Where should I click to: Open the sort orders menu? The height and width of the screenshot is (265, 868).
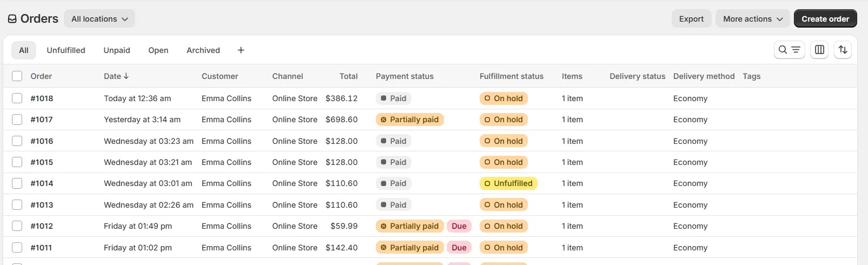pyautogui.click(x=843, y=50)
